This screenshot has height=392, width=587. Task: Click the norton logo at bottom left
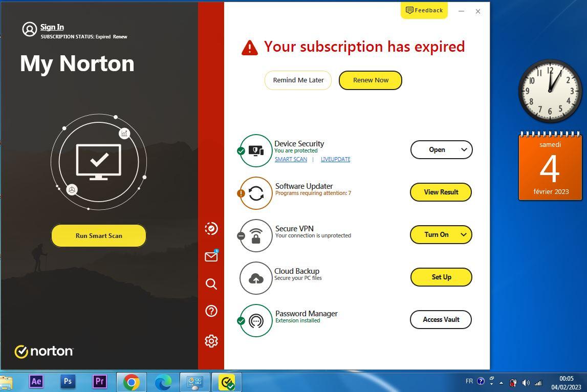(44, 351)
